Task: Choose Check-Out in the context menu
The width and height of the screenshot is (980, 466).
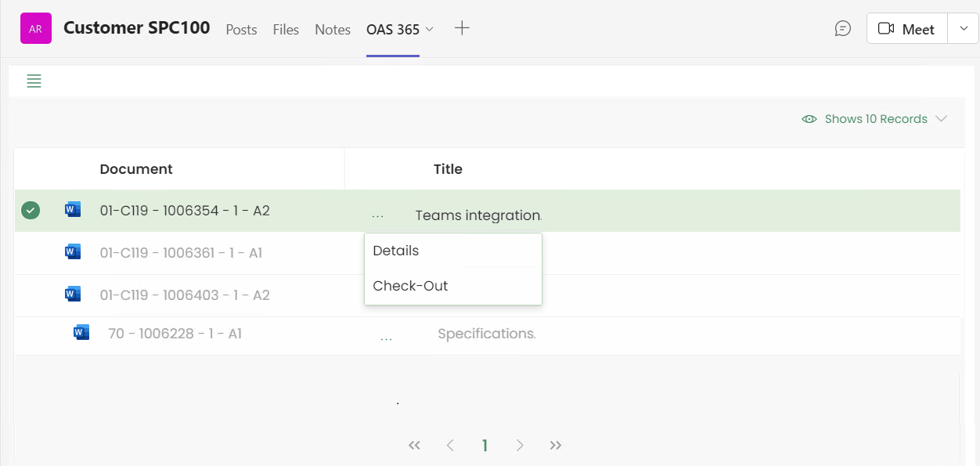Action: point(410,286)
